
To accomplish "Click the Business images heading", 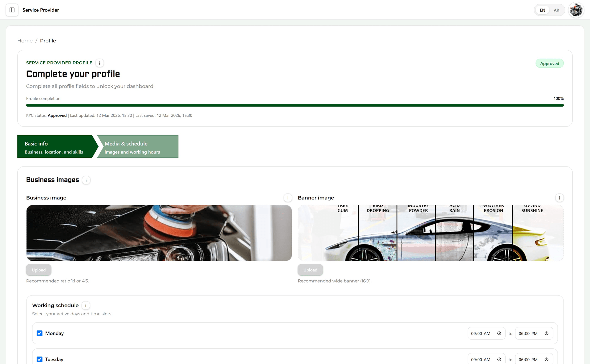I will coord(53,180).
